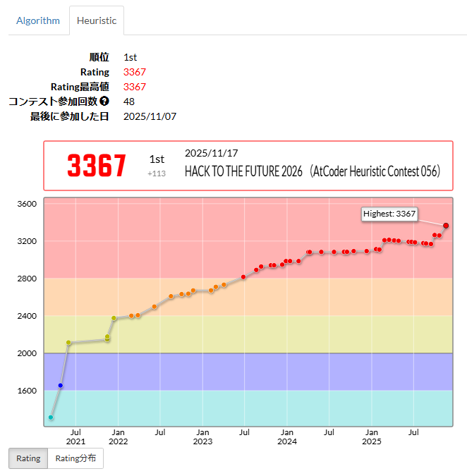Screen dimensions: 467x476
Task: Click the 'Highest: 3367' label on chart
Action: click(x=389, y=214)
